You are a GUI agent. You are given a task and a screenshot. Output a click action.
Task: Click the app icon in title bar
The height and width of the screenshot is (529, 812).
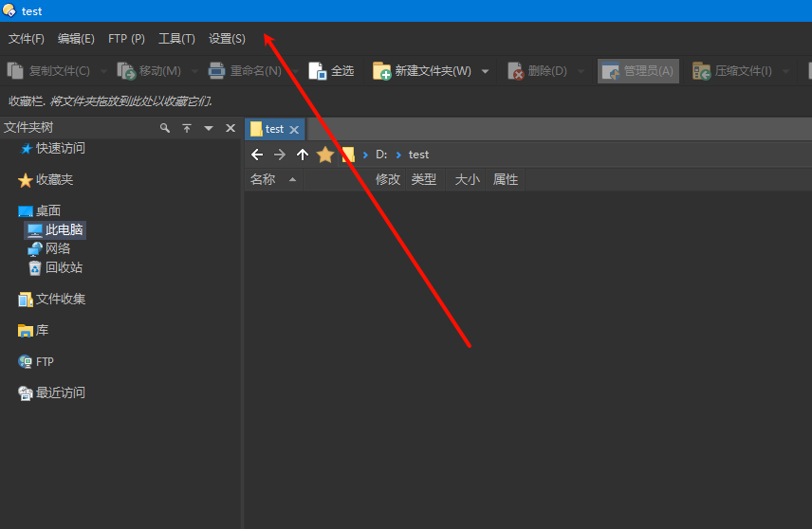9,10
